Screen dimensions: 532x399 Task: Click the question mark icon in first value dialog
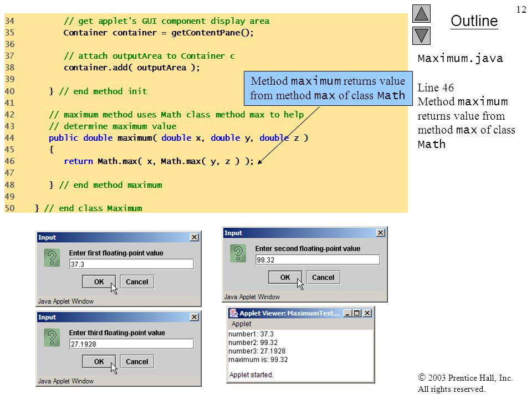pos(52,258)
